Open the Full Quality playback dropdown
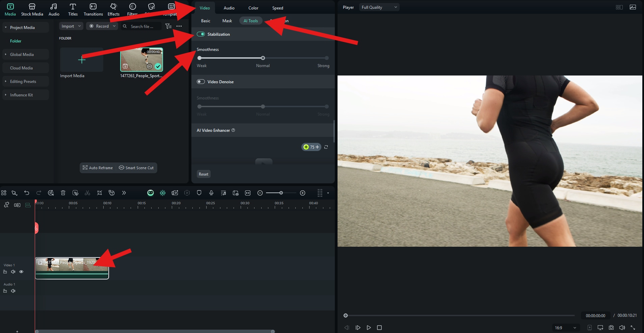644x333 pixels. coord(379,7)
